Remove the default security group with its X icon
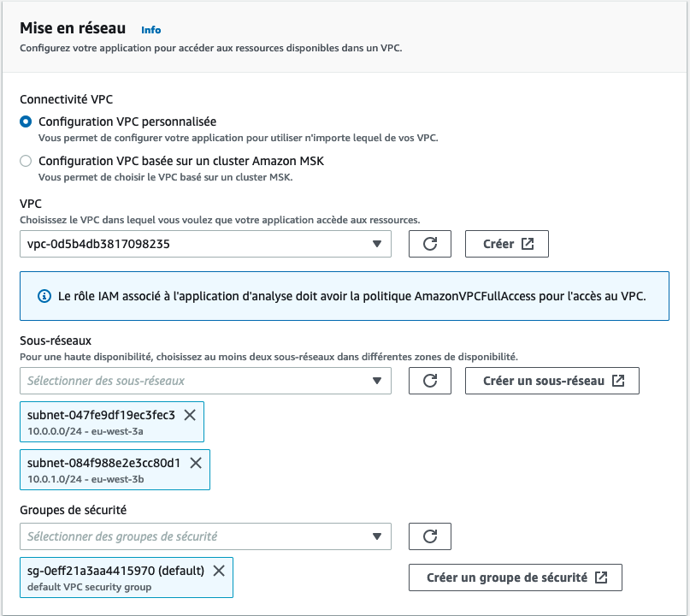 [x=218, y=570]
